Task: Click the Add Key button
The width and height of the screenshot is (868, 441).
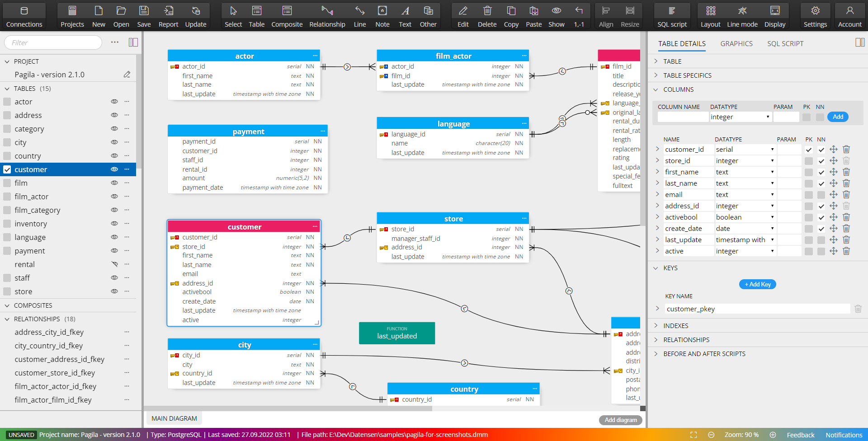Action: click(757, 284)
